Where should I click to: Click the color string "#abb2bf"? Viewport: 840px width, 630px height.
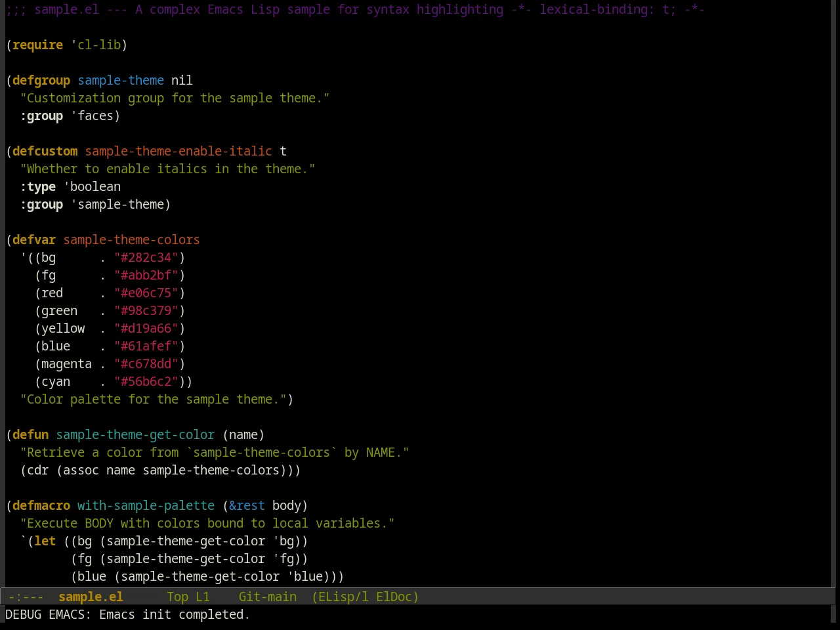tap(146, 275)
